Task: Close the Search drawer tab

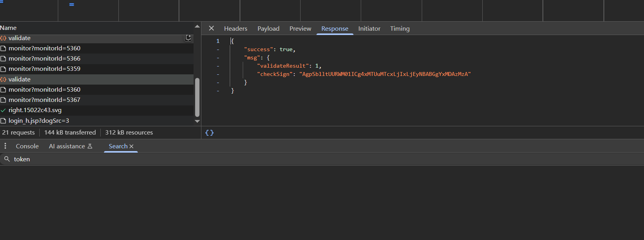Action: point(131,146)
